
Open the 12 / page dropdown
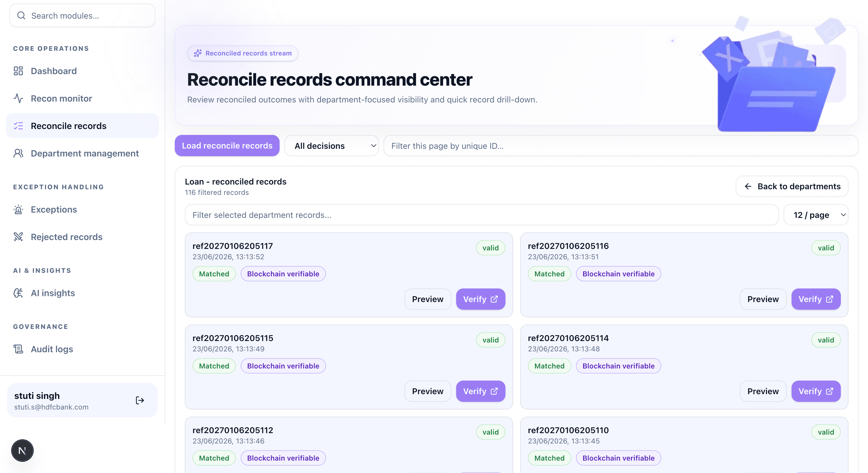[x=816, y=215]
